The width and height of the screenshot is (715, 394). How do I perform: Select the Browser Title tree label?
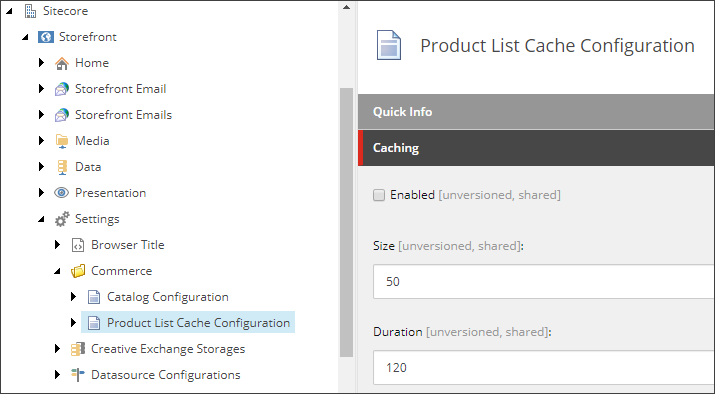(x=128, y=245)
